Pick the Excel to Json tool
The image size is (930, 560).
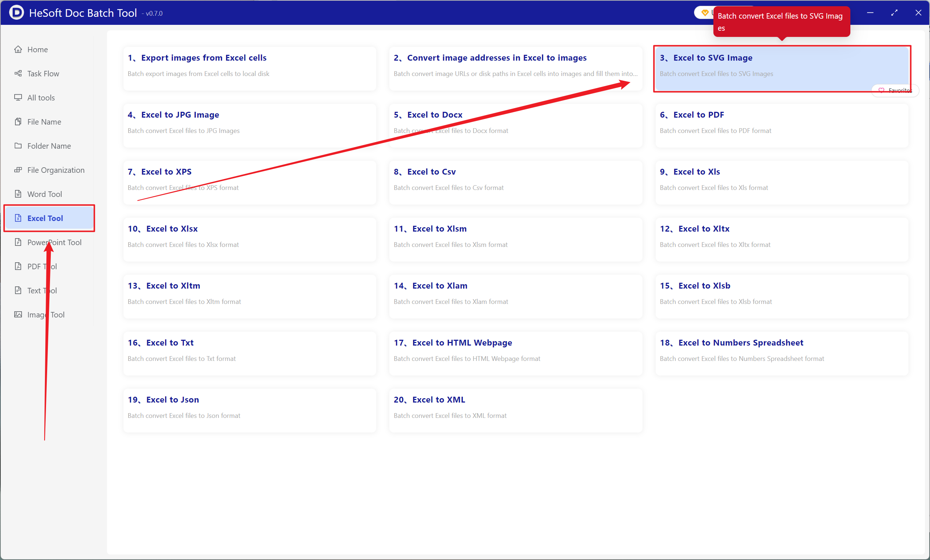point(250,411)
